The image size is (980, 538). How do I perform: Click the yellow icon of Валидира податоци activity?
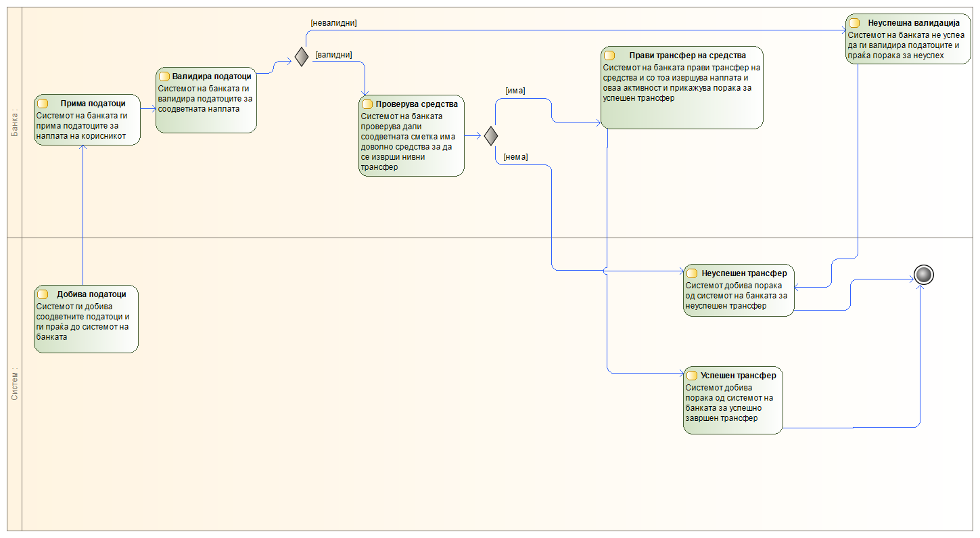(164, 76)
